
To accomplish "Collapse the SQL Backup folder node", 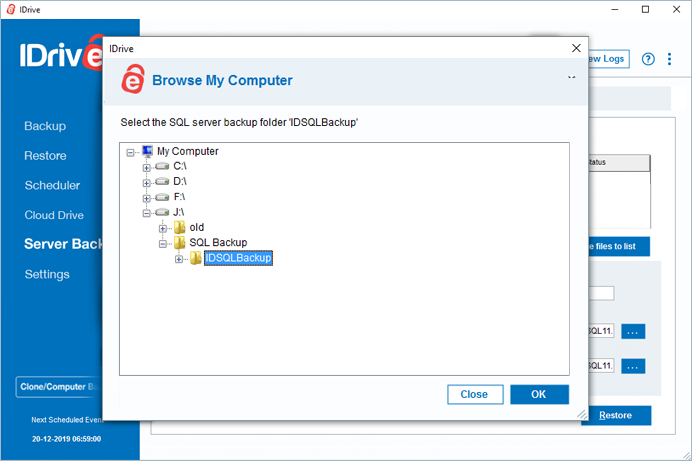I will 163,244.
